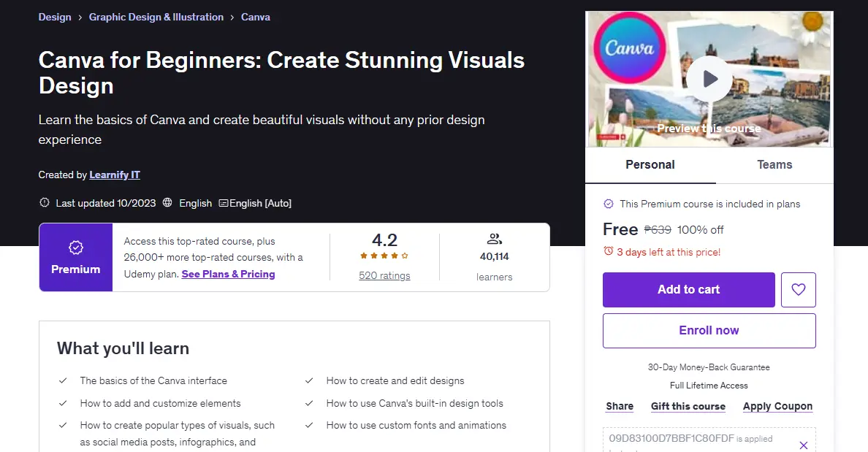Click 'How to add and customize elements' item
The image size is (868, 452).
pyautogui.click(x=161, y=403)
